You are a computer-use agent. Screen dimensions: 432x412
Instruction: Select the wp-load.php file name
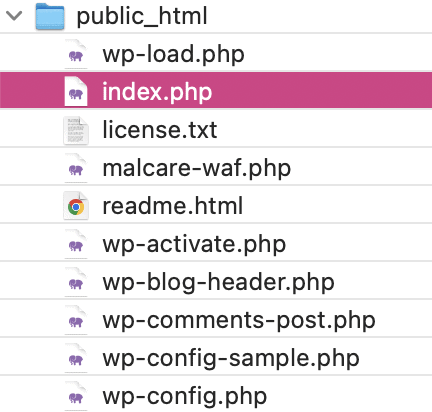[173, 54]
